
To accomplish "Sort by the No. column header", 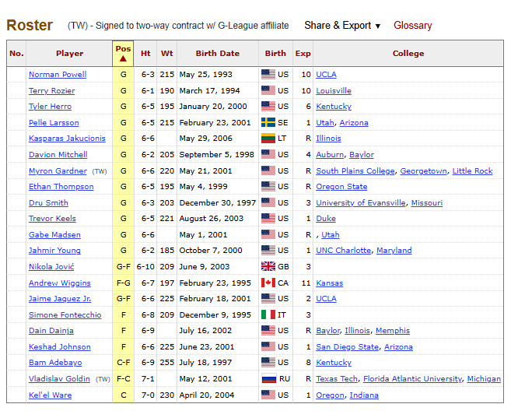I will (16, 54).
